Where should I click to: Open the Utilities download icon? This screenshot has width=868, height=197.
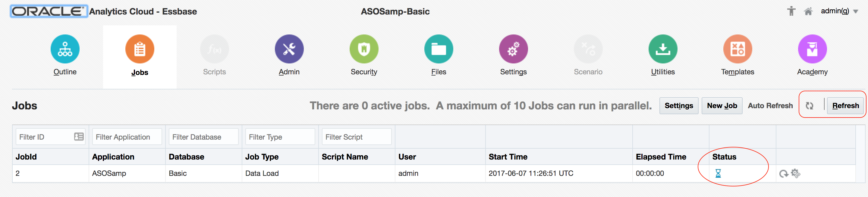pyautogui.click(x=663, y=49)
